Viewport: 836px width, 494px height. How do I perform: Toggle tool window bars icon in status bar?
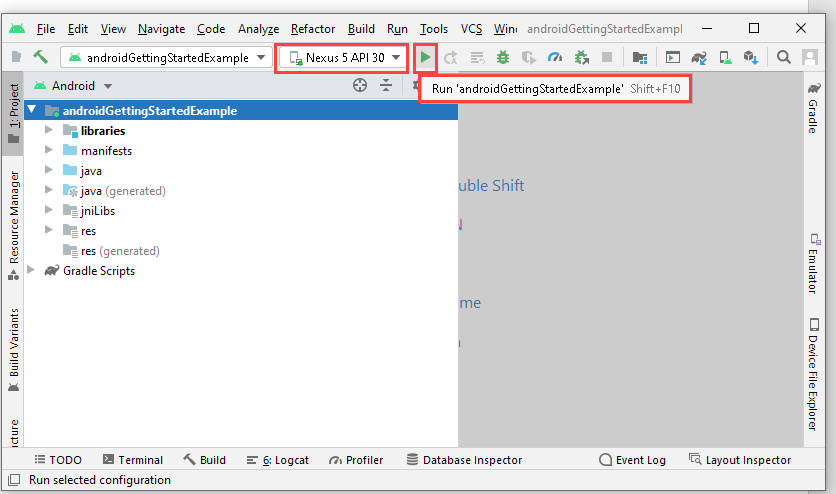(x=14, y=480)
